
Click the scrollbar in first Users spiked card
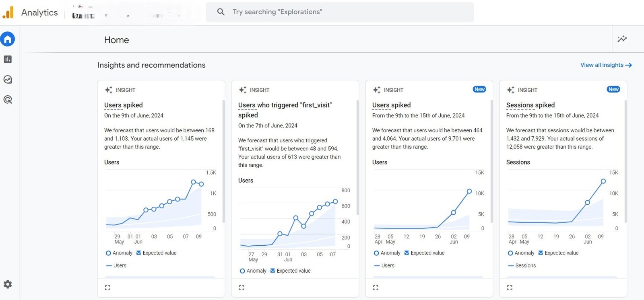[x=223, y=161]
